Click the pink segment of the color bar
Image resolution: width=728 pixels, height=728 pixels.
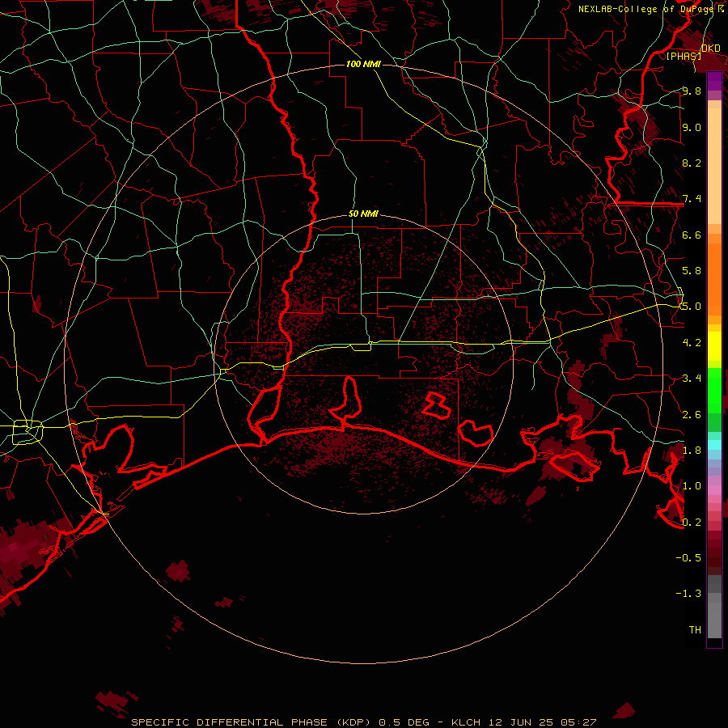(714, 490)
